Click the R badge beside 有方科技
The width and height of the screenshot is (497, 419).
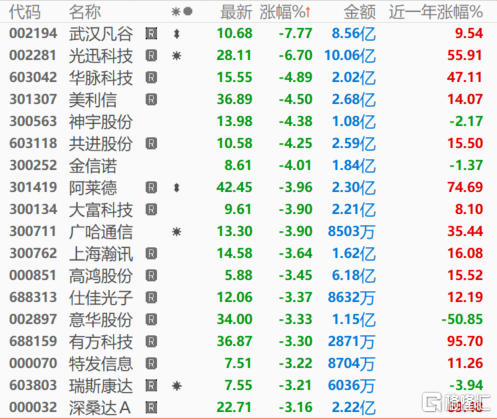(x=151, y=342)
